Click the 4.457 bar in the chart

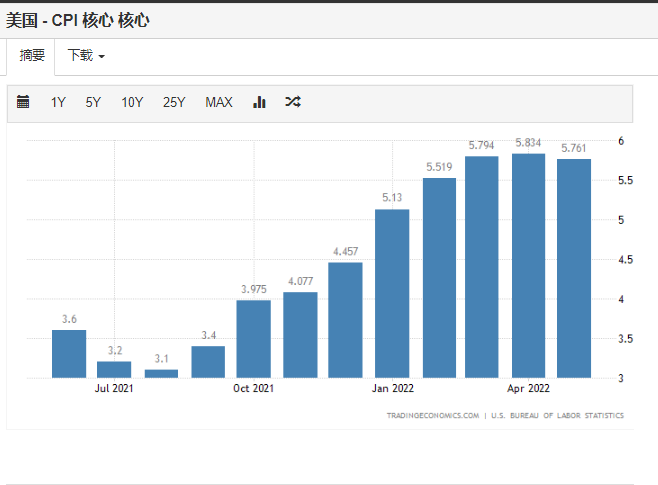tap(345, 320)
